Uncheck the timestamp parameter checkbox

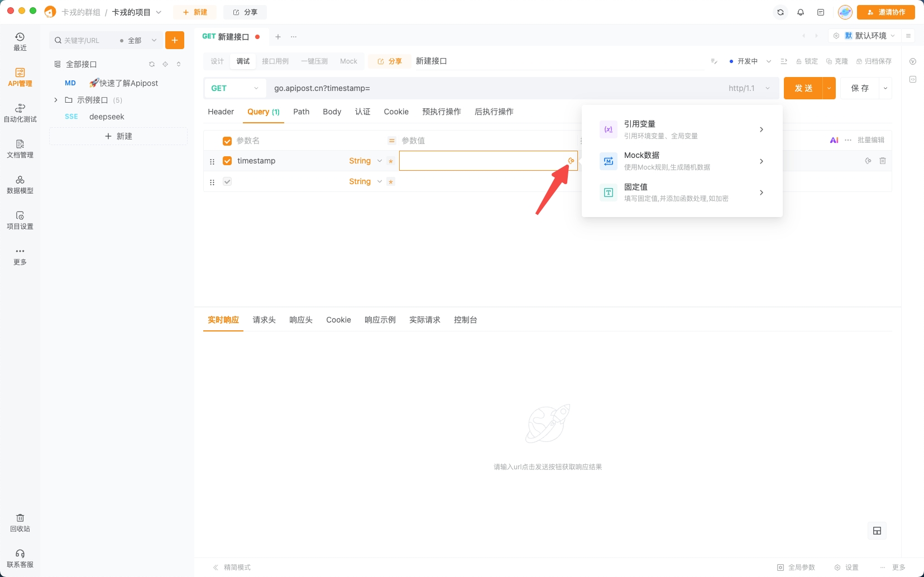click(227, 161)
